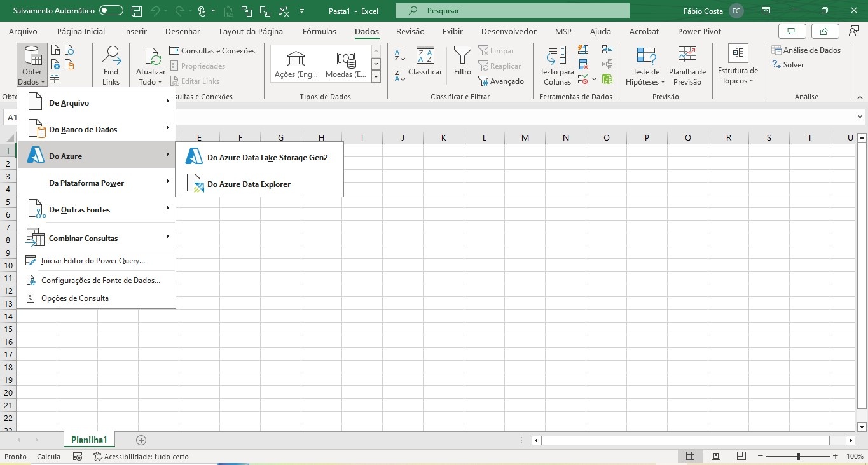Open the Quick Access Toolbar customize arrow

coord(301,11)
